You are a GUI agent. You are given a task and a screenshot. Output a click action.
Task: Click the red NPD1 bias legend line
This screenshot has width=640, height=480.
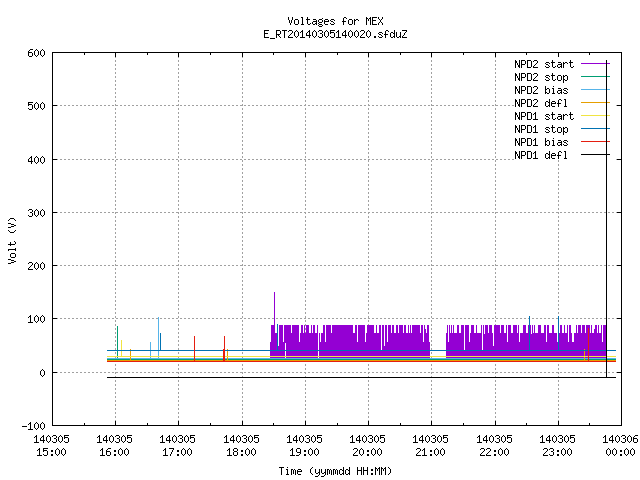click(595, 142)
